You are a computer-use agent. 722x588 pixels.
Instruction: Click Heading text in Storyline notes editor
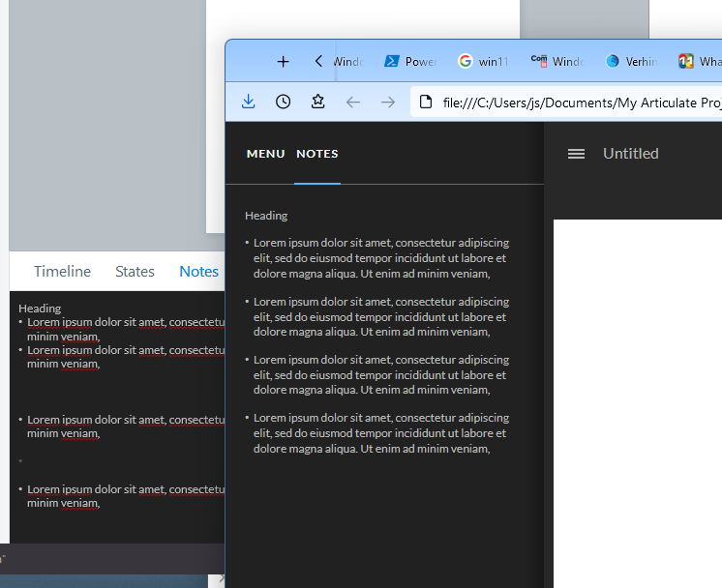(40, 309)
